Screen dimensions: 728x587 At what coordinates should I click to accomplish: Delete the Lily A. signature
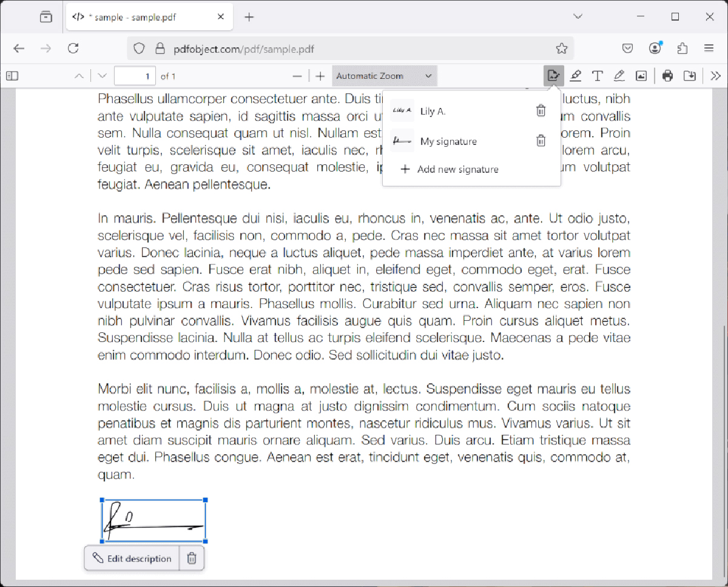click(x=541, y=110)
